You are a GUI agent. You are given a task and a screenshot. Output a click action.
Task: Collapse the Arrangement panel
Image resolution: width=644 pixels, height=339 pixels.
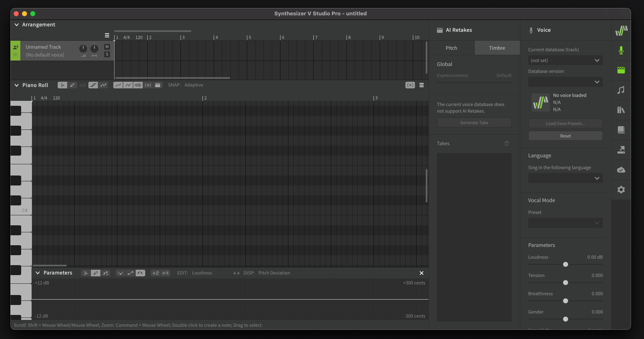[x=17, y=25]
